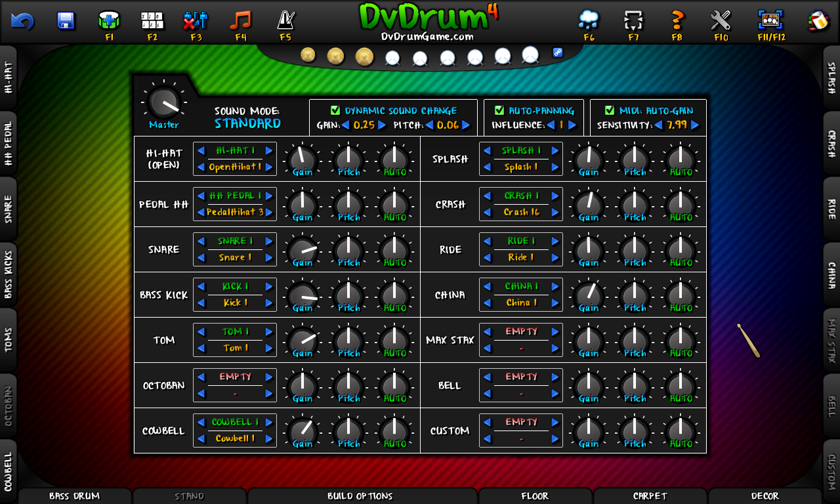Open the F4 music note icon
The width and height of the screenshot is (840, 504).
(x=240, y=20)
